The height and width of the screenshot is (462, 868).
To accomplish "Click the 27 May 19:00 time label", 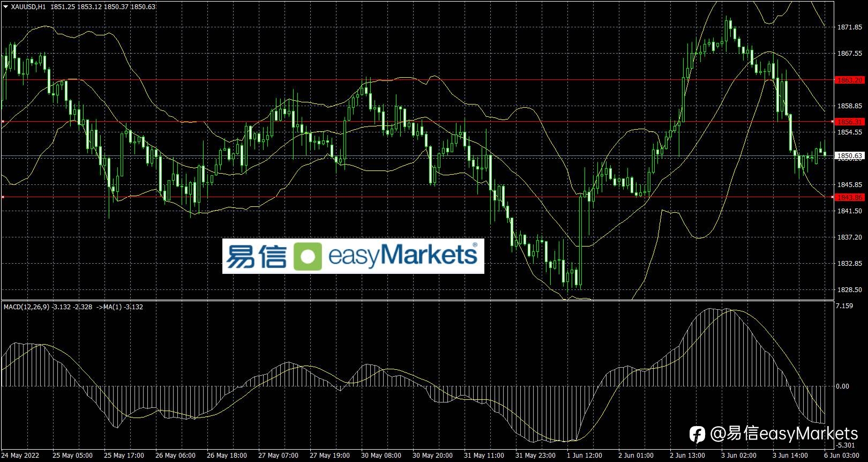I will click(x=330, y=456).
